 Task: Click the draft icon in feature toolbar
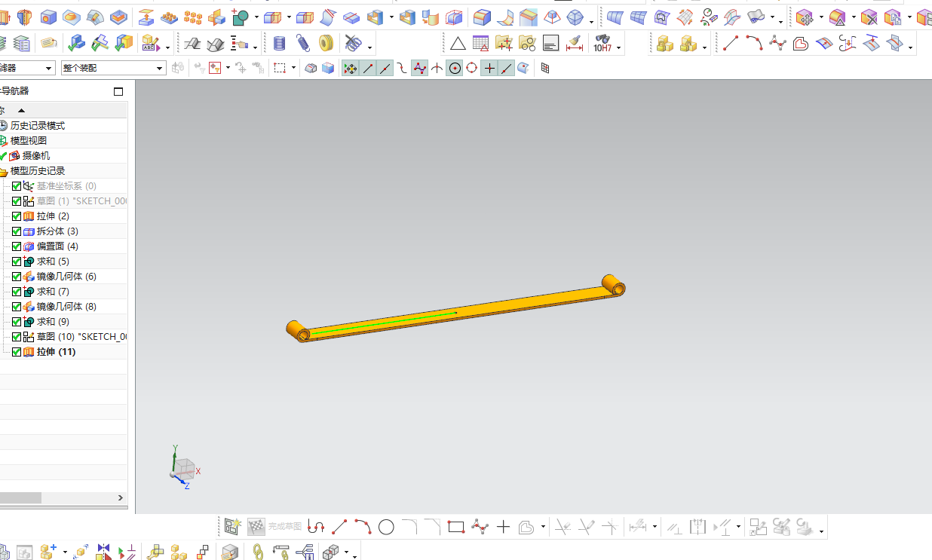(x=529, y=17)
